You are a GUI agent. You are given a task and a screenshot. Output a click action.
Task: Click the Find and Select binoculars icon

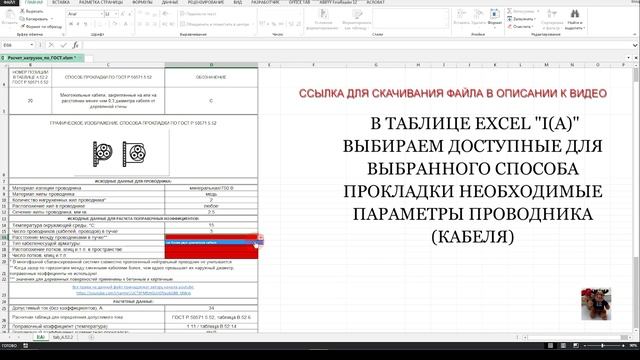tap(575, 14)
